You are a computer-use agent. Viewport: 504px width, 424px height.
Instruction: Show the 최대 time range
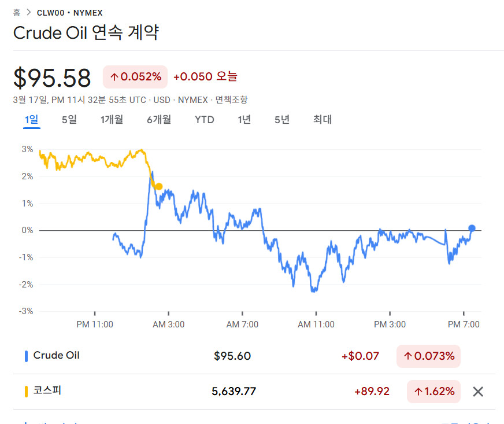click(x=323, y=120)
